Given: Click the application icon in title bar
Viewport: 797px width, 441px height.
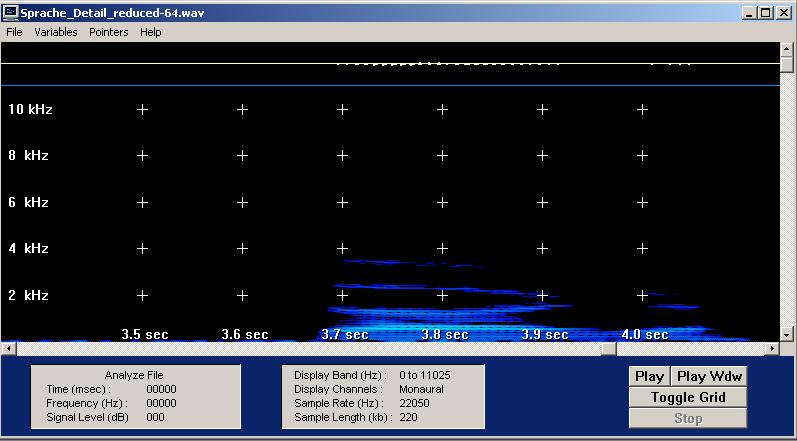Looking at the screenshot, I should [10, 13].
